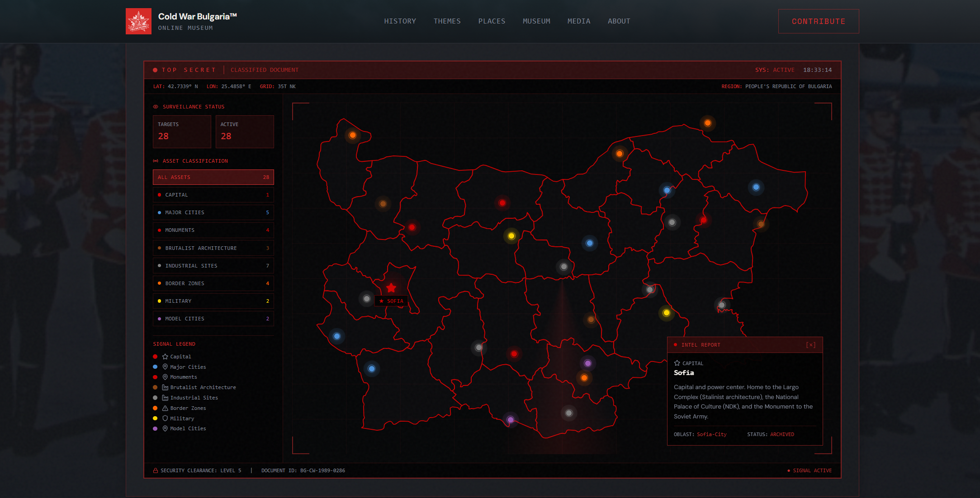Filter by Brutalist Architecture category
Image resolution: width=980 pixels, height=498 pixels.
[x=213, y=248]
